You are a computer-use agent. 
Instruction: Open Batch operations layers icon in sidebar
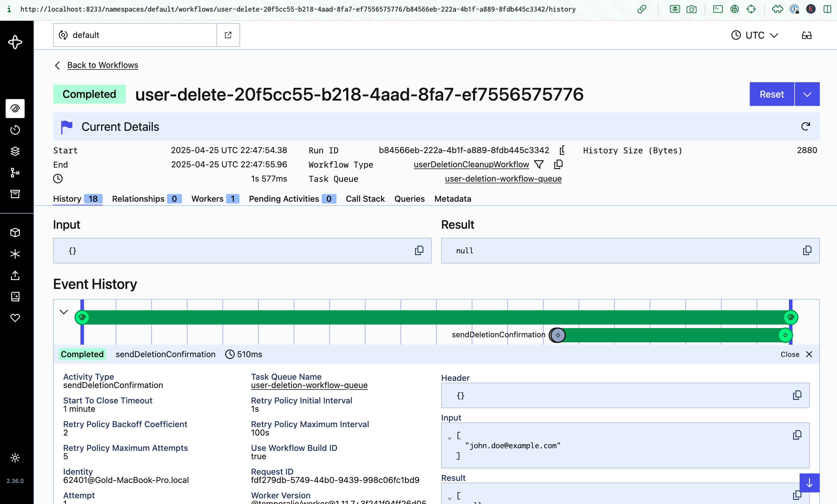[x=15, y=151]
